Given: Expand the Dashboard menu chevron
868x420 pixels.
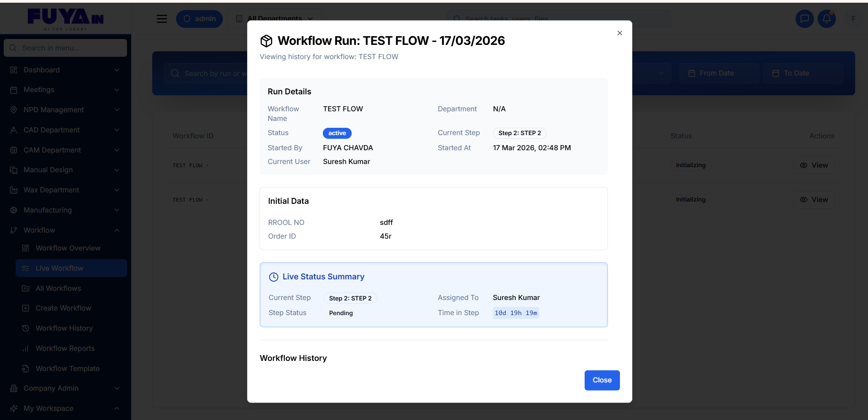Looking at the screenshot, I should click(117, 70).
